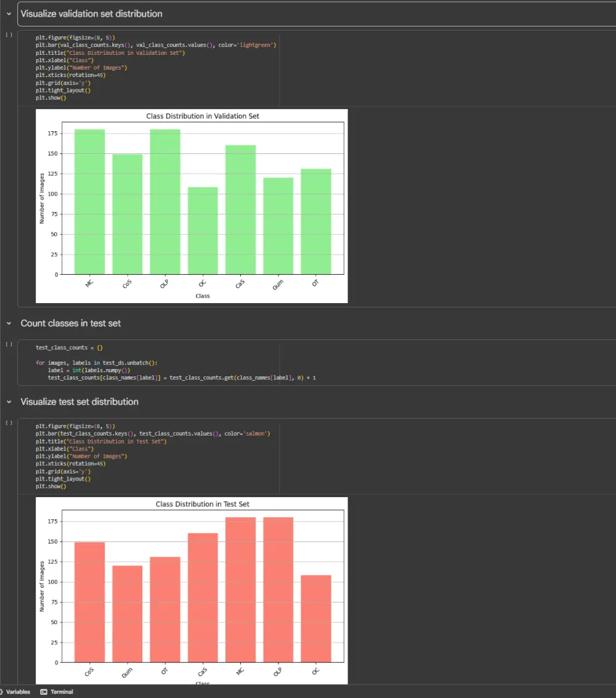Click the plt.title Test Set code line
Image resolution: width=616 pixels, height=698 pixels.
pyautogui.click(x=101, y=441)
